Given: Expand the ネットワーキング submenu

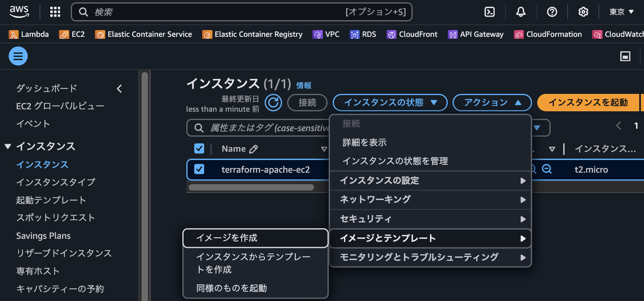Looking at the screenshot, I should (430, 200).
